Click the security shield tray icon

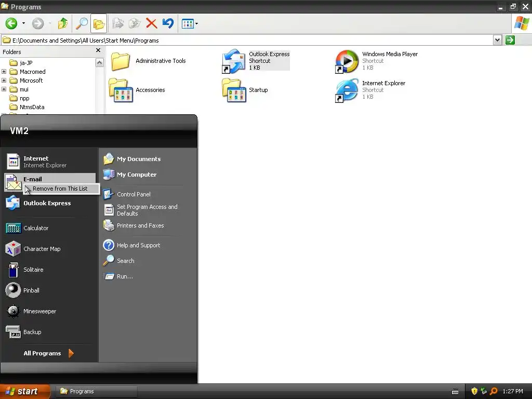pos(474,391)
